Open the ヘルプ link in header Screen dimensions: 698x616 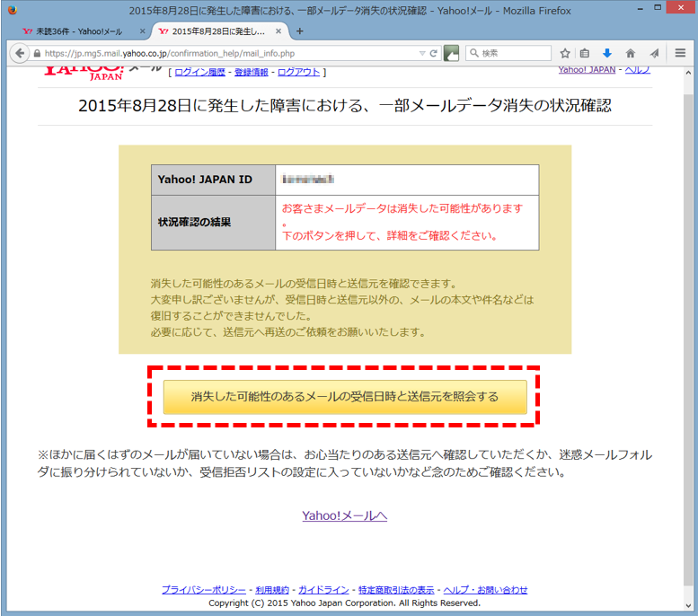coord(638,70)
